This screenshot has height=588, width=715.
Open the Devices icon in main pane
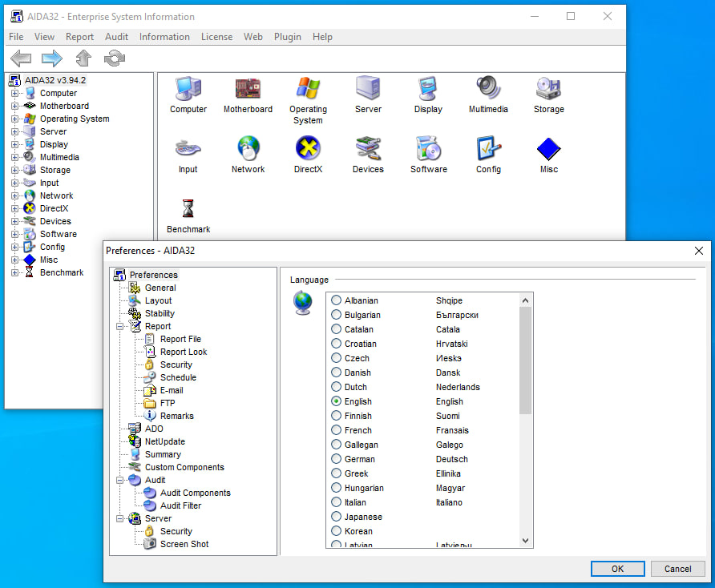click(x=368, y=148)
